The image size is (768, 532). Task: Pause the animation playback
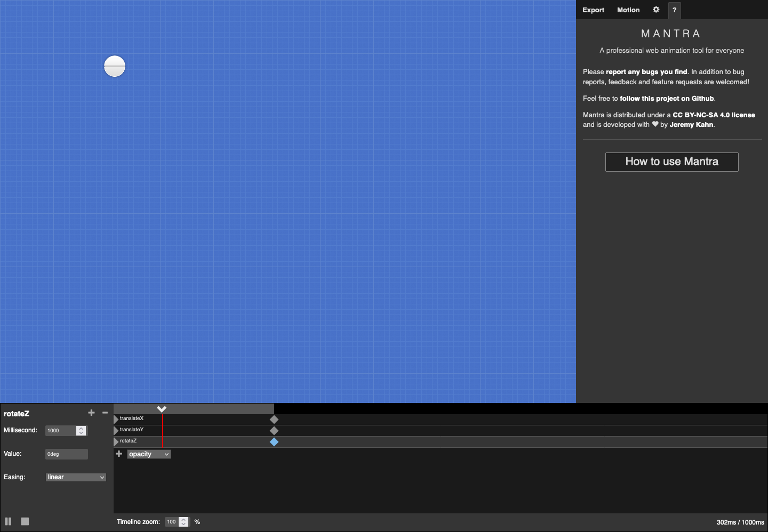click(8, 521)
